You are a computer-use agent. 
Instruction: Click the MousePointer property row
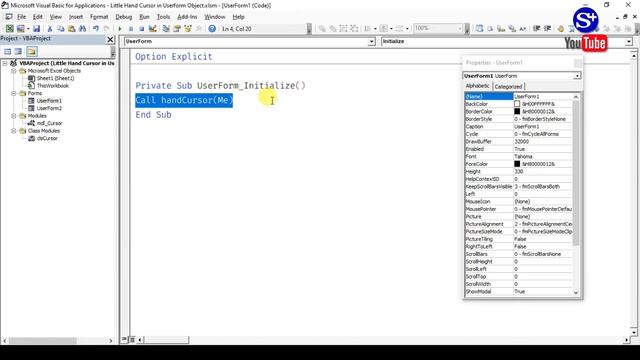coord(518,209)
